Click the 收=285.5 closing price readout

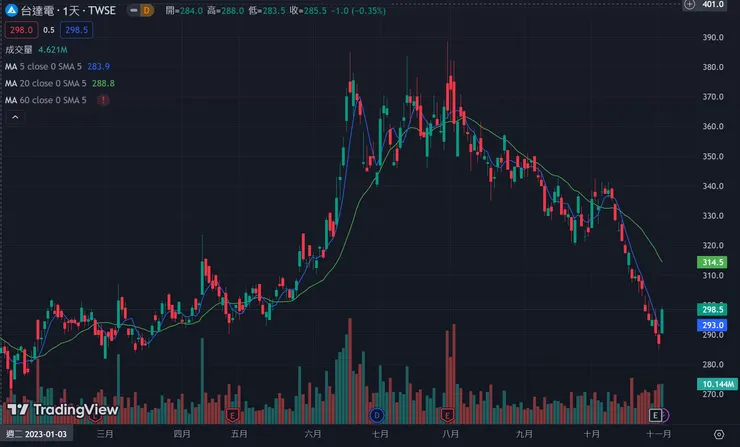(x=308, y=10)
